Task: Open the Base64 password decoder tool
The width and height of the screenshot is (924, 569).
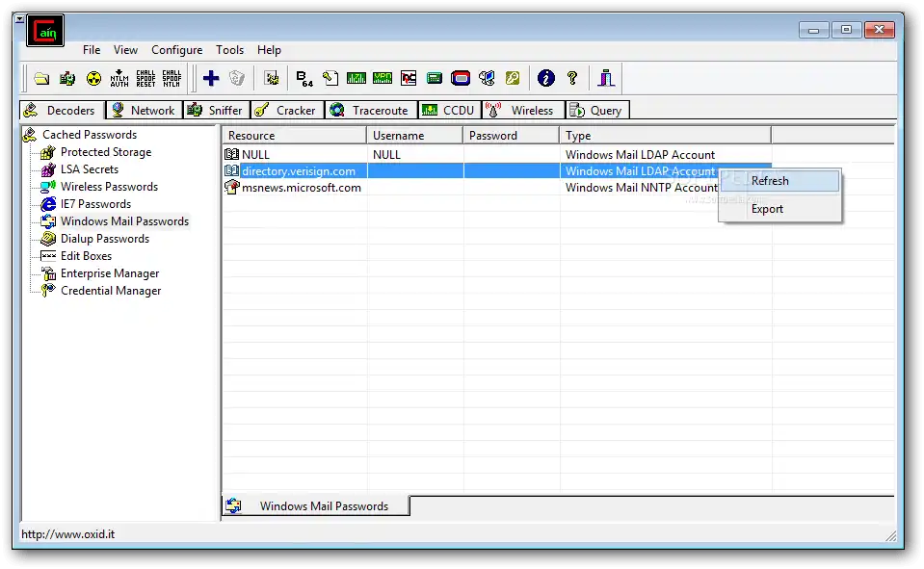Action: (x=304, y=78)
